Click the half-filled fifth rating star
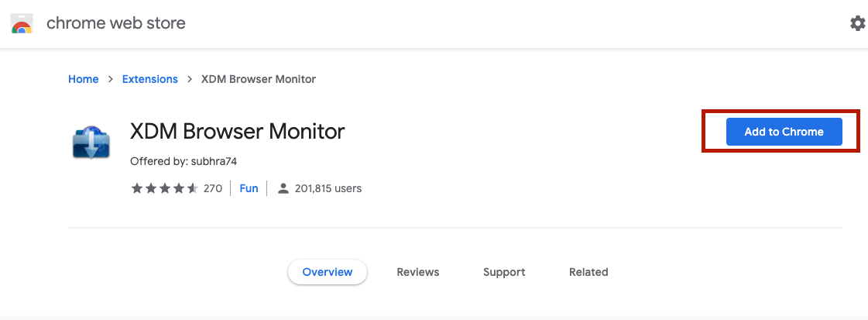 pos(193,188)
